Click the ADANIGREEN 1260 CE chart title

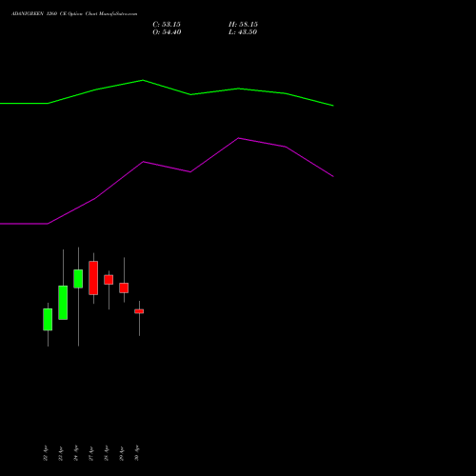74,14
